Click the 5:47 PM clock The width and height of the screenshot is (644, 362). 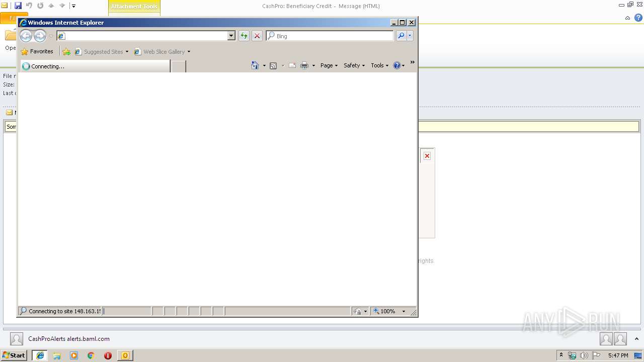point(618,355)
